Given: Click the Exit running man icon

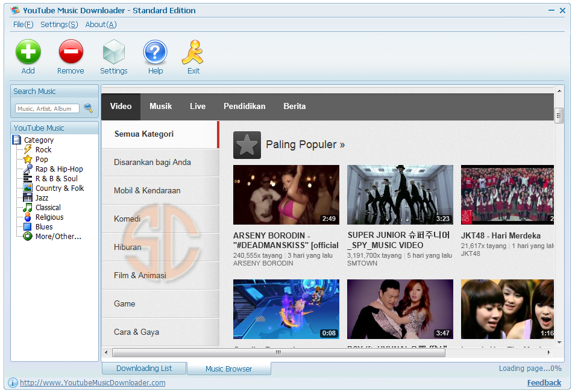Looking at the screenshot, I should point(193,52).
